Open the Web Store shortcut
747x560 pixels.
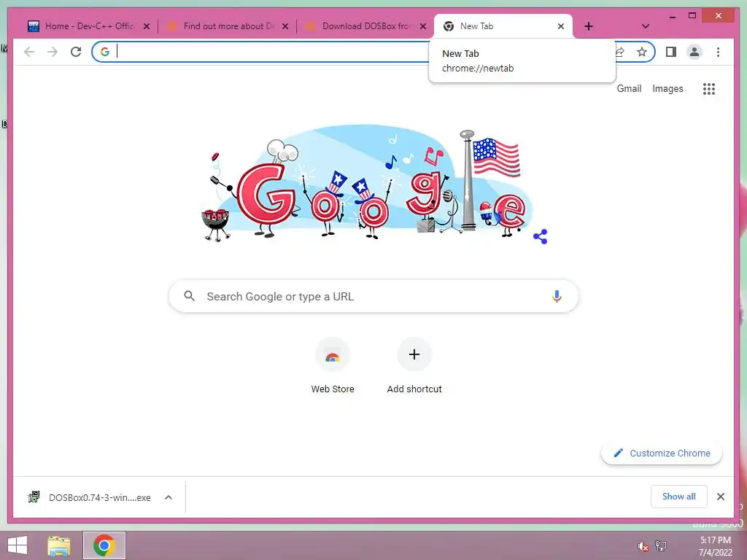click(333, 366)
